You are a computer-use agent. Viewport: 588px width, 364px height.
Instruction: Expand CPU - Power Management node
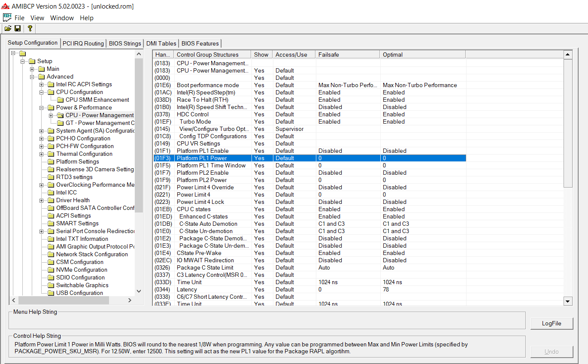[x=51, y=115]
